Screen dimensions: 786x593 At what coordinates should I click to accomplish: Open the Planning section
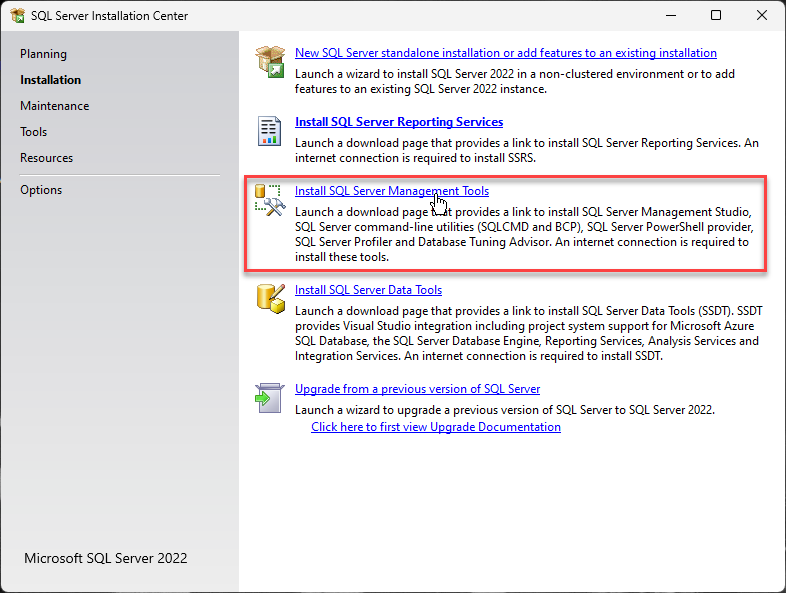click(43, 54)
